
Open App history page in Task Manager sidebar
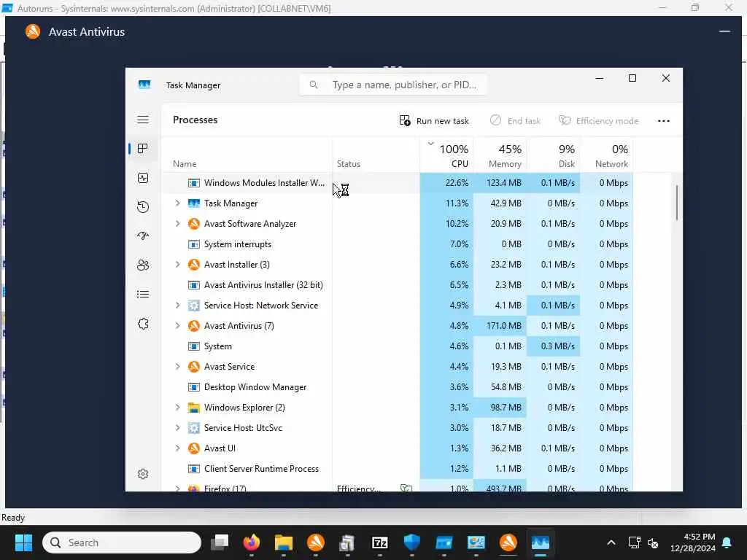pyautogui.click(x=143, y=207)
